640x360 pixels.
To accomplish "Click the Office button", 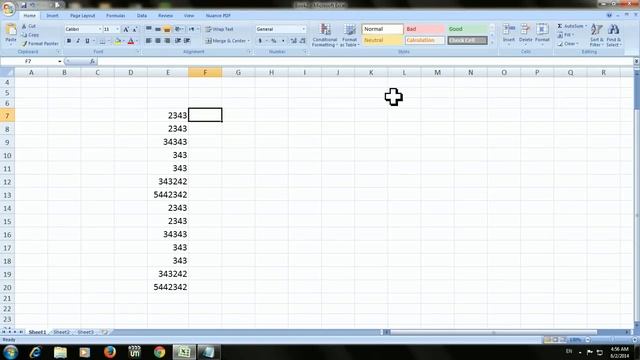I will click(x=8, y=8).
